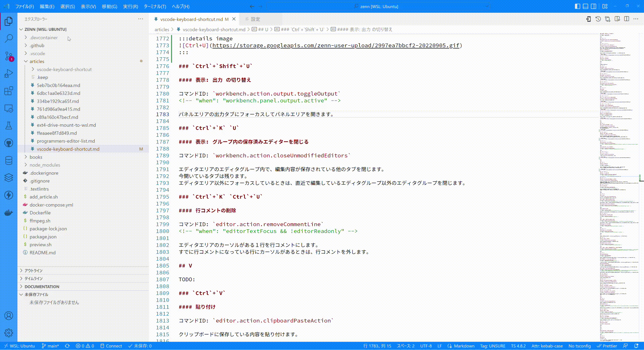Open the Testing flask view
The image size is (644, 350).
pos(9,126)
